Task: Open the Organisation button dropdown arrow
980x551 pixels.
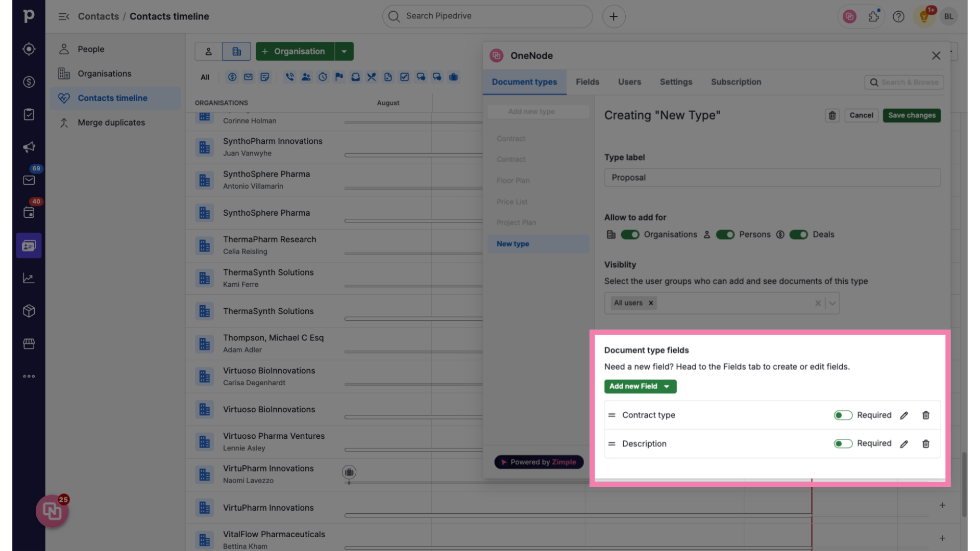Action: [344, 52]
